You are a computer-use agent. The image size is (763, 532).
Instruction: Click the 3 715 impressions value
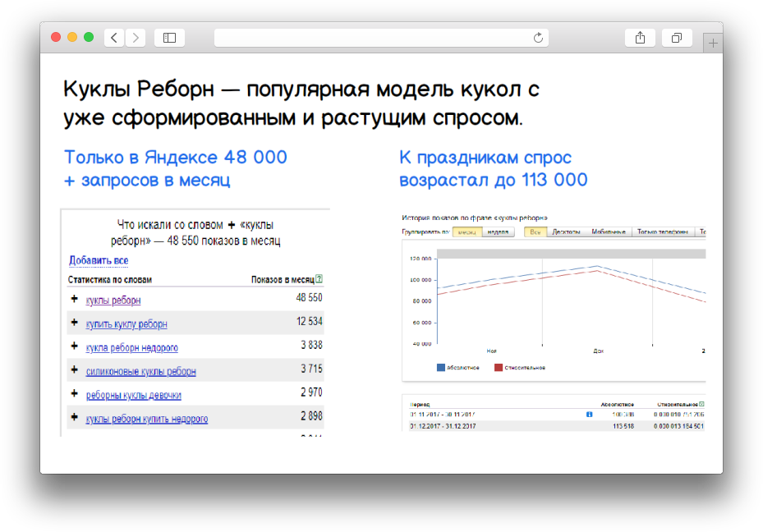point(311,369)
